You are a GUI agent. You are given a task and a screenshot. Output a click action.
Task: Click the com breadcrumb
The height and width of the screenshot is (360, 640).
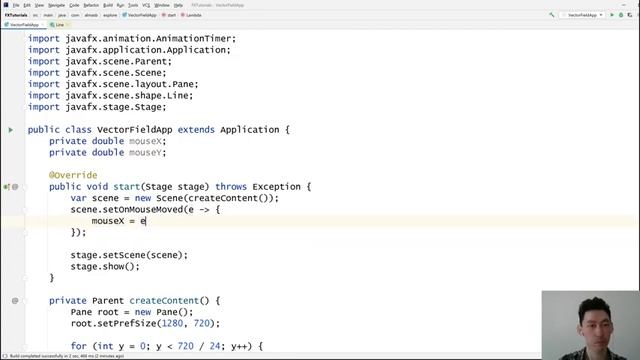pos(75,15)
